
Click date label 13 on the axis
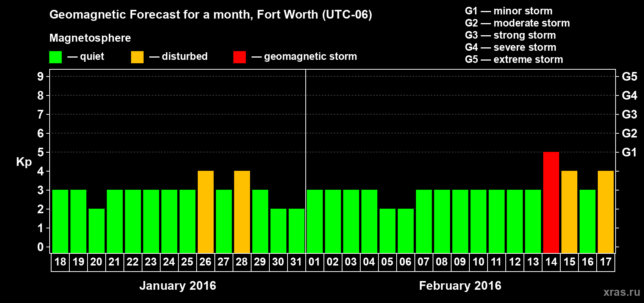pyautogui.click(x=533, y=262)
